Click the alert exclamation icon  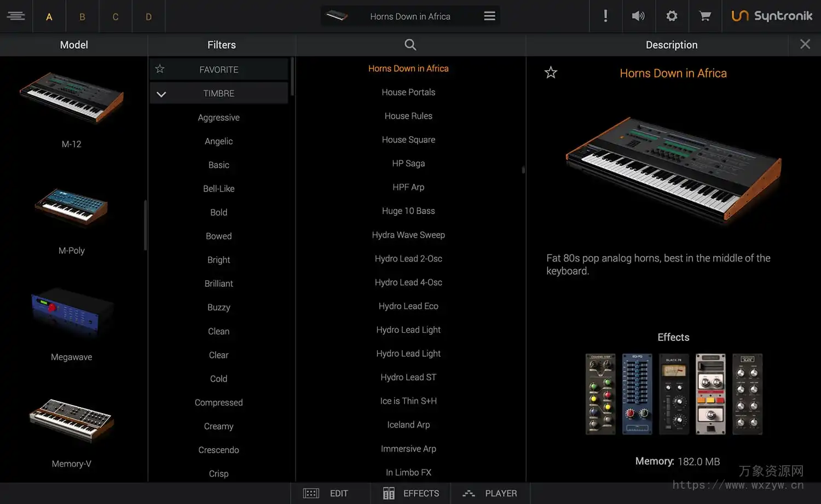pyautogui.click(x=606, y=16)
